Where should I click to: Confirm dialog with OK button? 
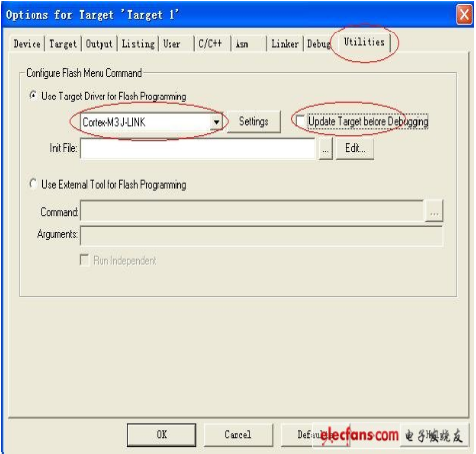tap(162, 435)
